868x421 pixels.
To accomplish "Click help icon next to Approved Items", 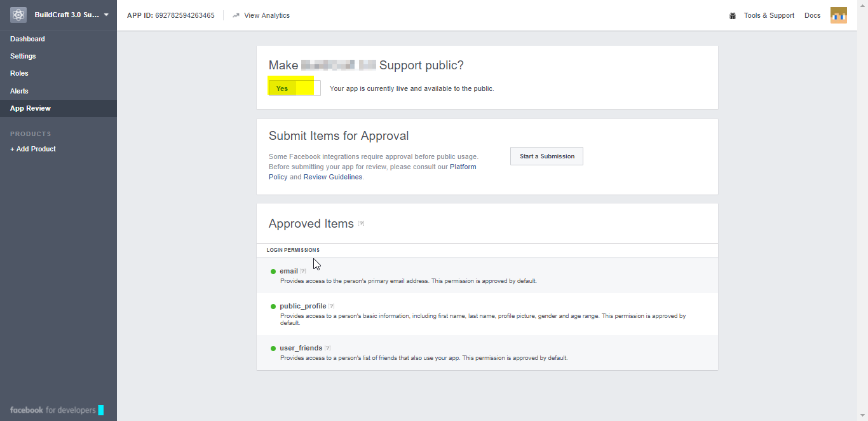I will pos(361,223).
